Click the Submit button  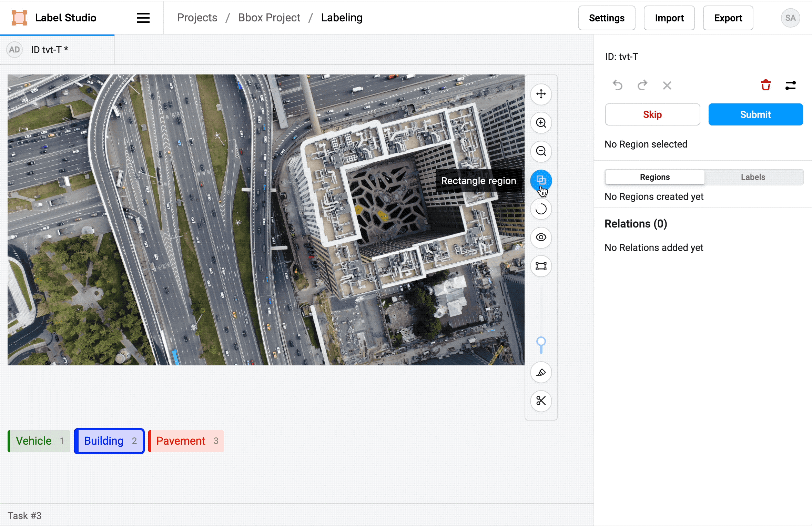tap(755, 114)
